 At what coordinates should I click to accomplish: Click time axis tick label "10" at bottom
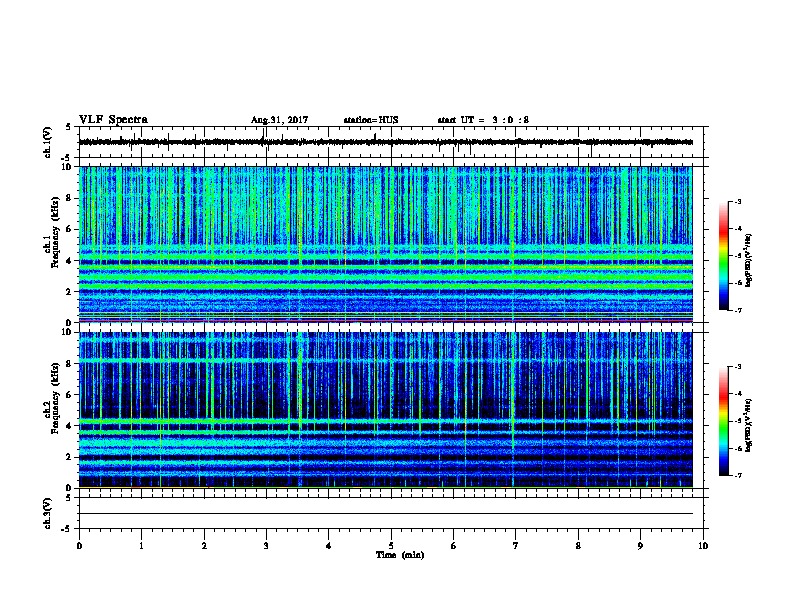[703, 546]
